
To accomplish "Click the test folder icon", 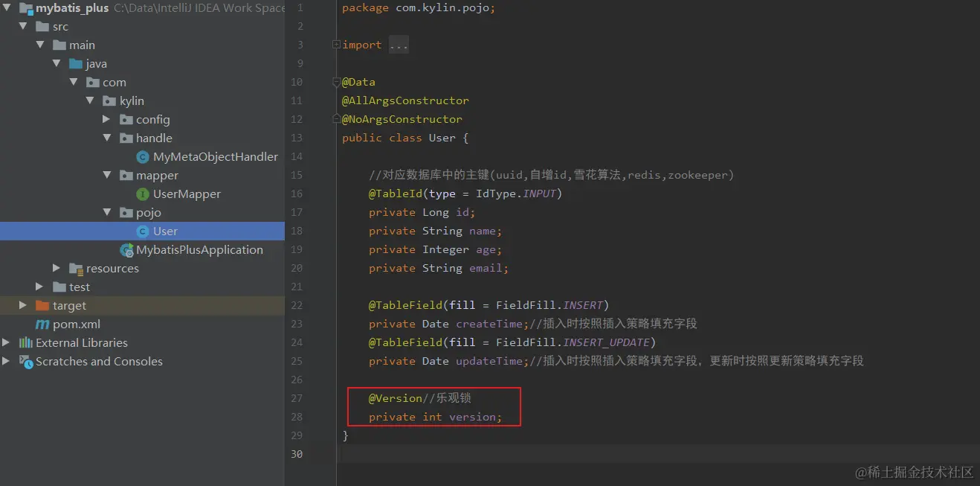I will 59,287.
